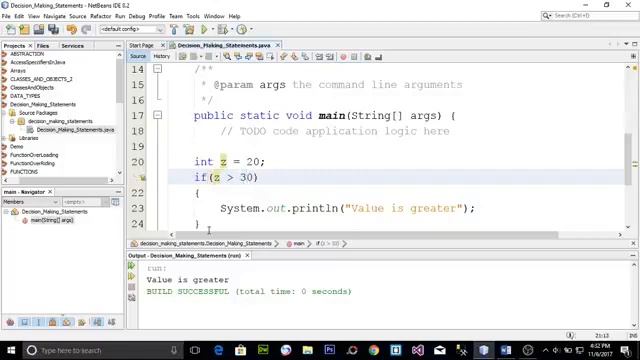The width and height of the screenshot is (640, 360).
Task: Open Chrome from the Windows taskbar
Action: 373,350
